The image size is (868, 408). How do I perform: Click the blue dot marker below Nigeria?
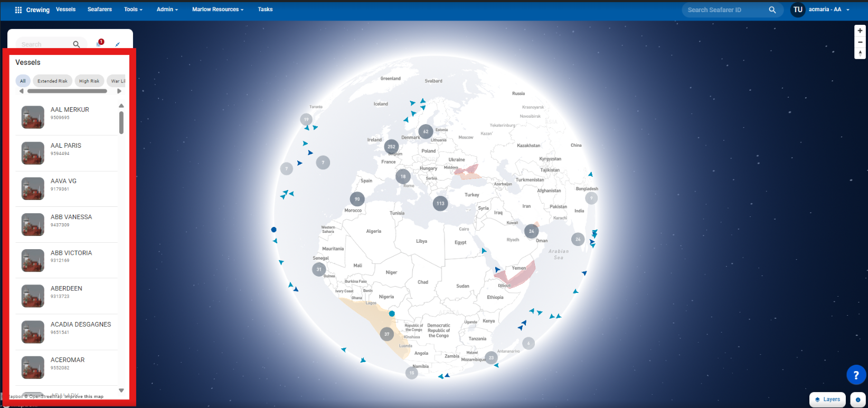point(392,314)
